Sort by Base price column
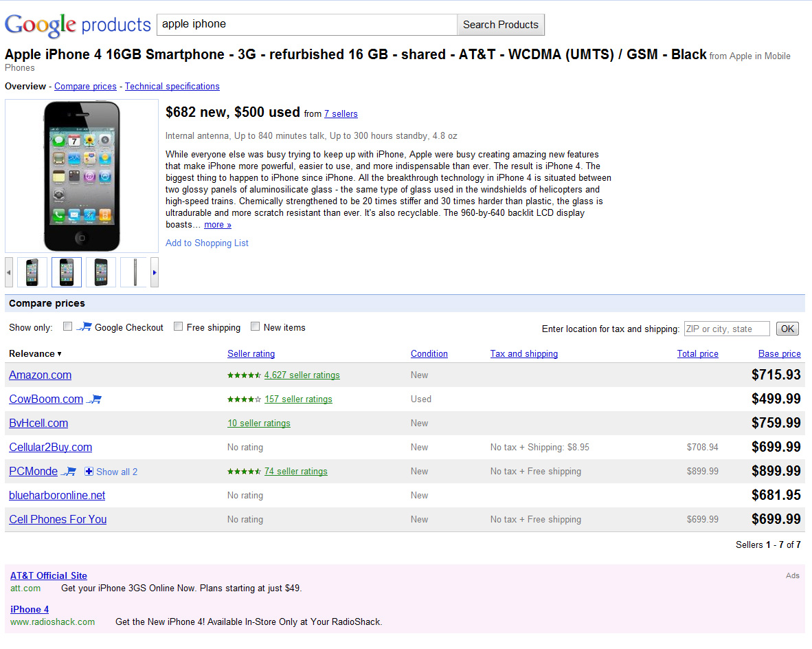Screen dimensions: 812x649 [x=780, y=354]
